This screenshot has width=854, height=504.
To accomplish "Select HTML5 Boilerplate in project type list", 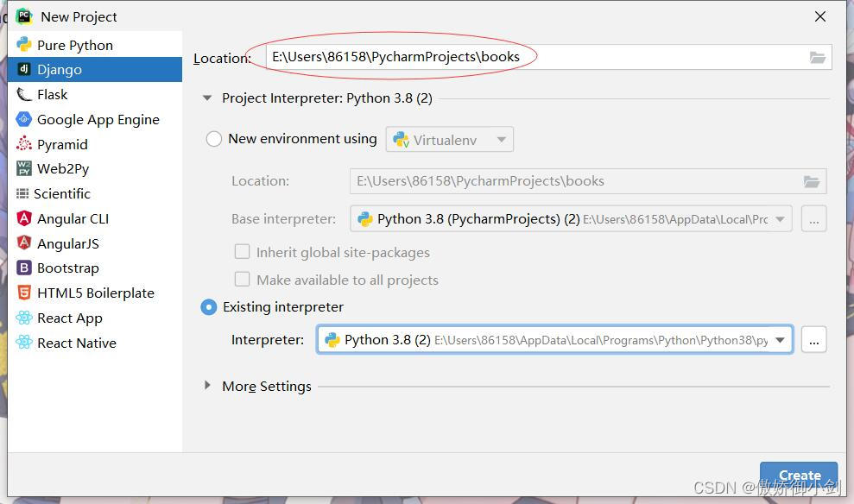I will point(95,293).
